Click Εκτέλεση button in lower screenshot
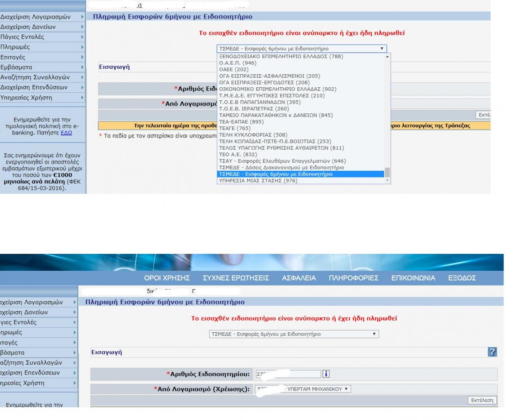Screen dimensions: 506x420 (x=482, y=401)
